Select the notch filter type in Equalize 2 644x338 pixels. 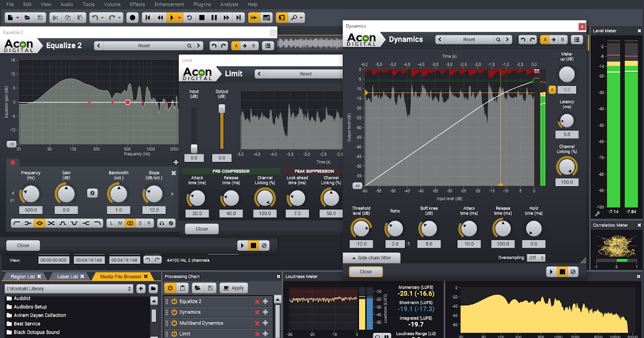pyautogui.click(x=74, y=223)
